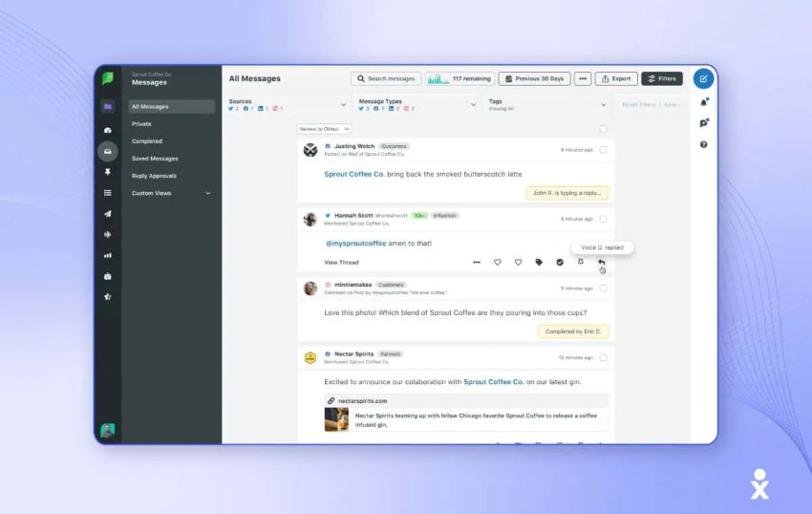Pin the Hannah Scott message
The image size is (812, 514).
(x=581, y=262)
